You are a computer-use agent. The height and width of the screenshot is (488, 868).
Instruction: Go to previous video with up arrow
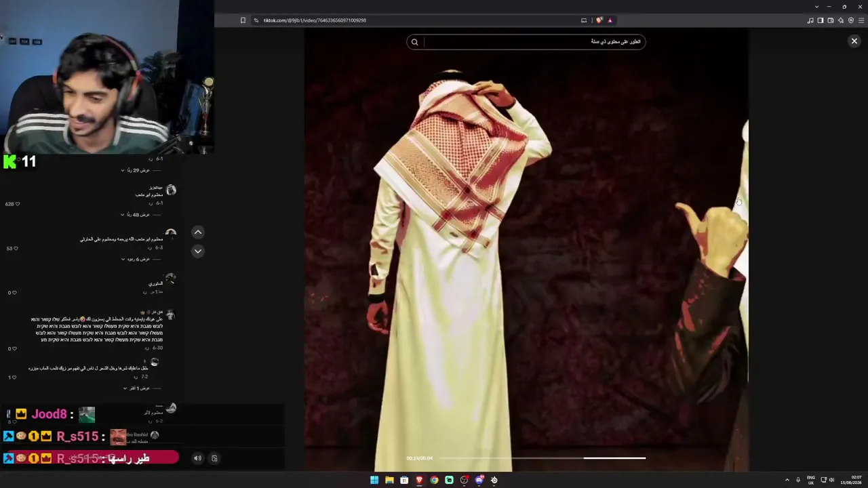(198, 232)
